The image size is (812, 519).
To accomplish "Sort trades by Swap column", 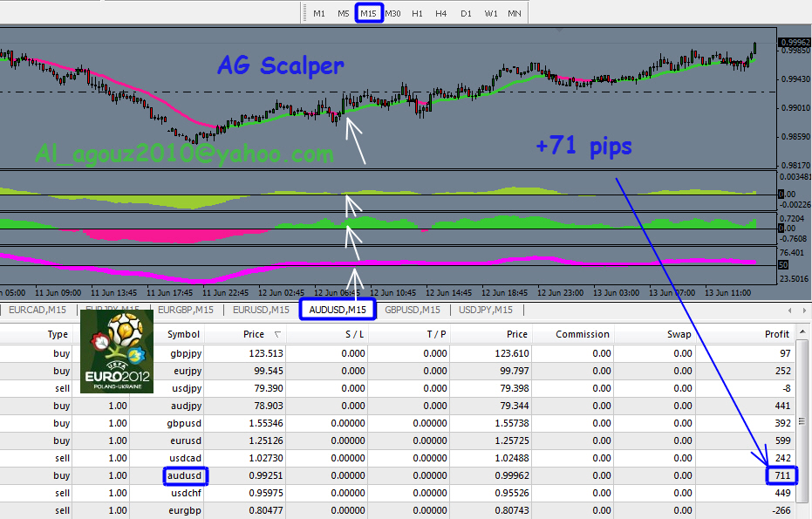I will pos(679,334).
